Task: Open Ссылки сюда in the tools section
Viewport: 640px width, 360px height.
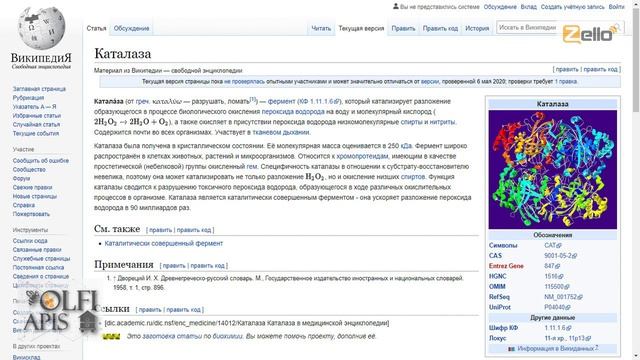Action: (x=30, y=241)
